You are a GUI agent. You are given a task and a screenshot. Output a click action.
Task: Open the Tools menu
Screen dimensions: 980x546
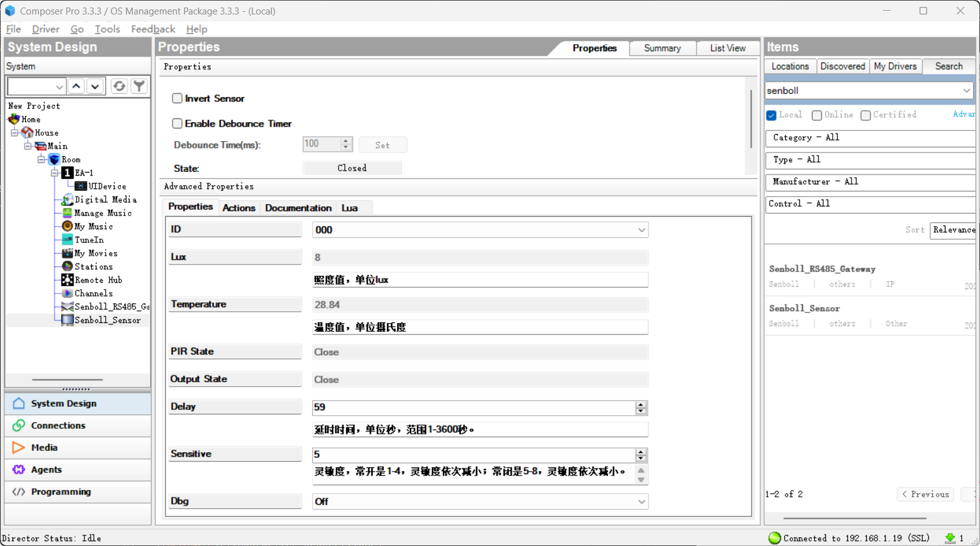click(x=107, y=29)
